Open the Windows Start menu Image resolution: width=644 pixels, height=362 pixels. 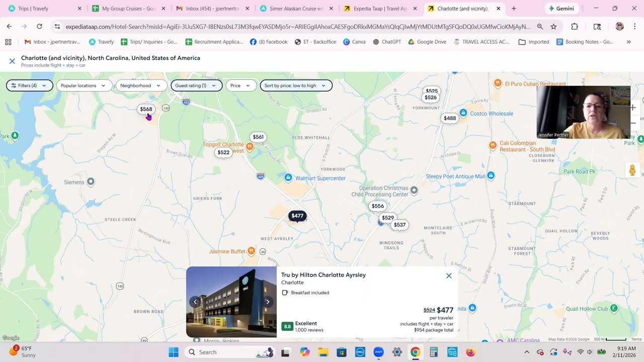point(174,352)
